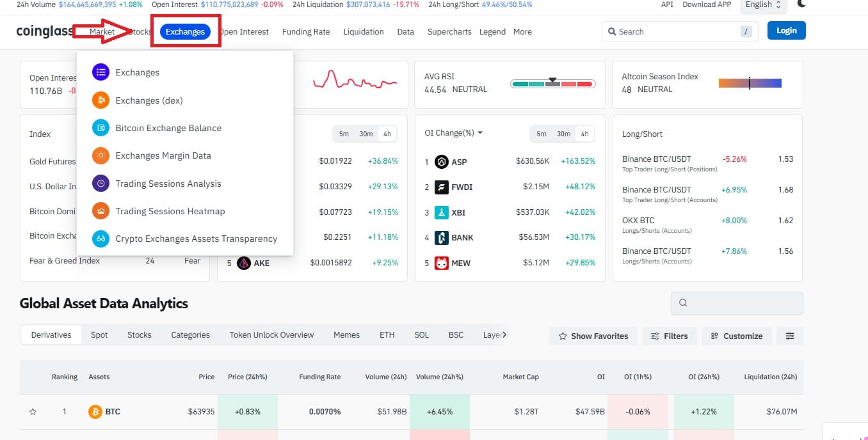Switch to the Memes tab
Screen dimensions: 868x440
click(x=346, y=334)
